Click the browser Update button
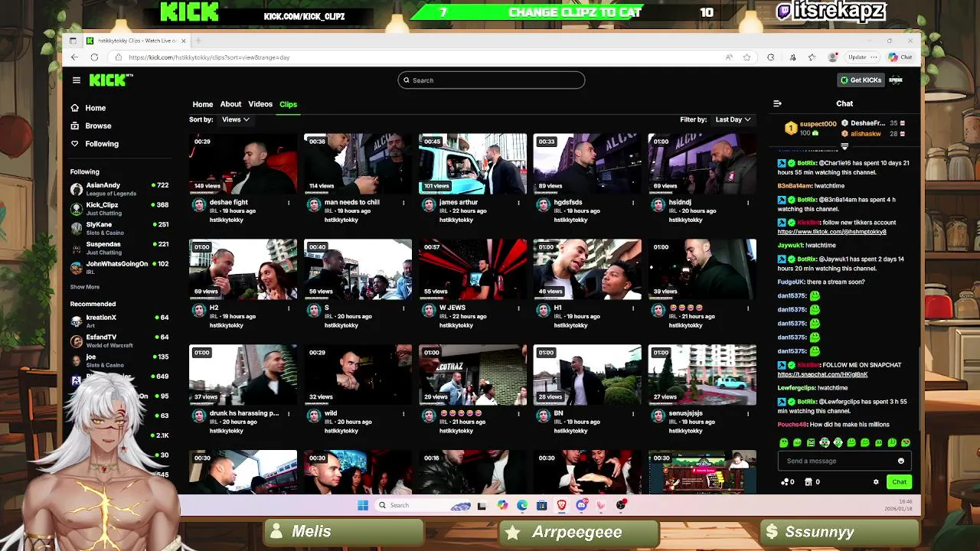Viewport: 980px width, 551px height. point(862,57)
